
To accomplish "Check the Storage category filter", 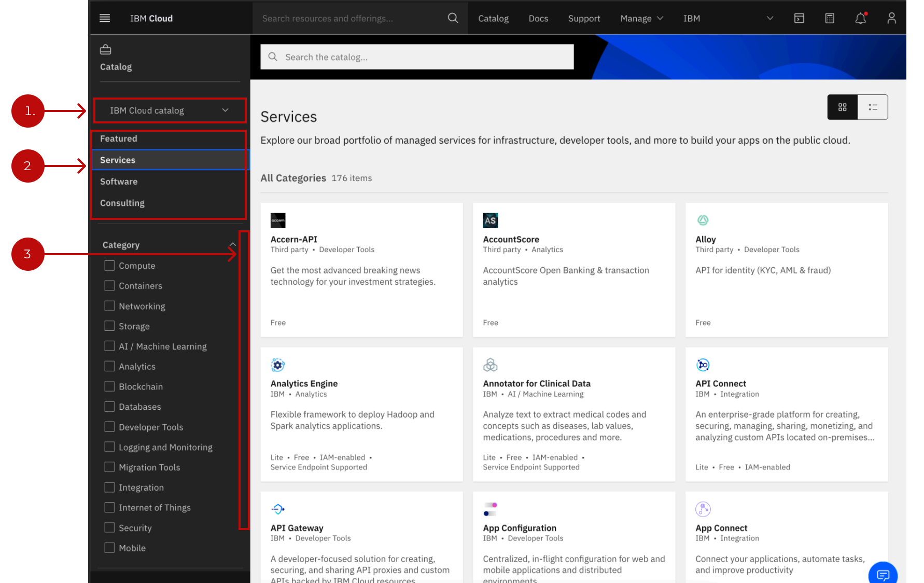I will (109, 326).
